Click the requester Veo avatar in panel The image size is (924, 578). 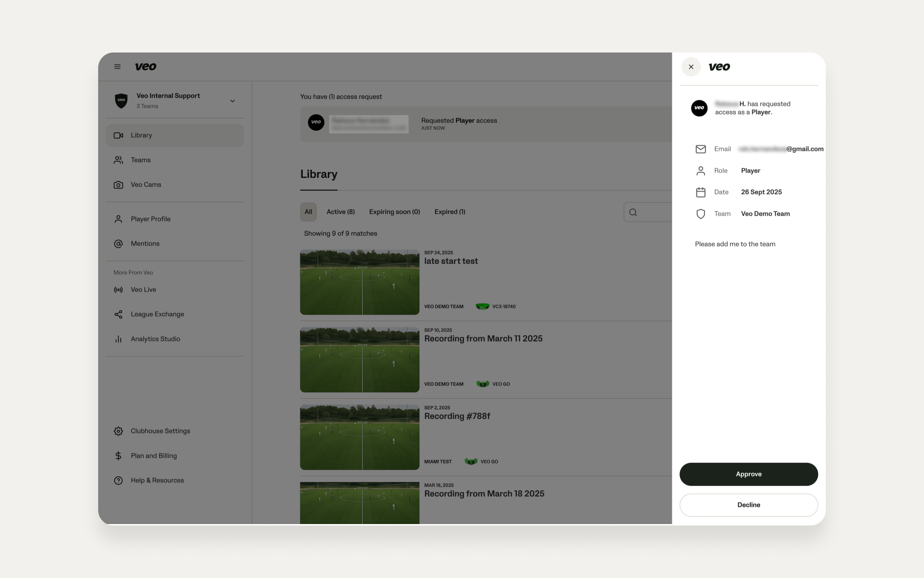699,108
